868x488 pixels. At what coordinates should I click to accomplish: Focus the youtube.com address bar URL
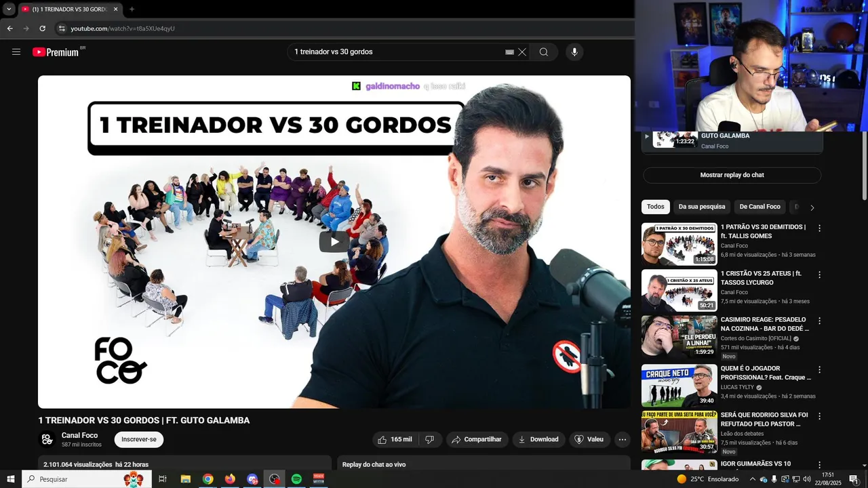tap(123, 28)
